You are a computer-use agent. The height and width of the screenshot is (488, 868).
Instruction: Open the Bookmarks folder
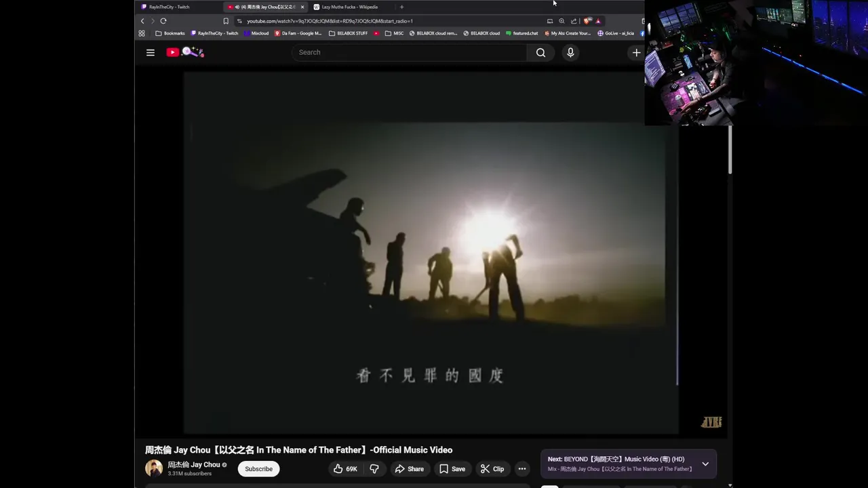(170, 33)
